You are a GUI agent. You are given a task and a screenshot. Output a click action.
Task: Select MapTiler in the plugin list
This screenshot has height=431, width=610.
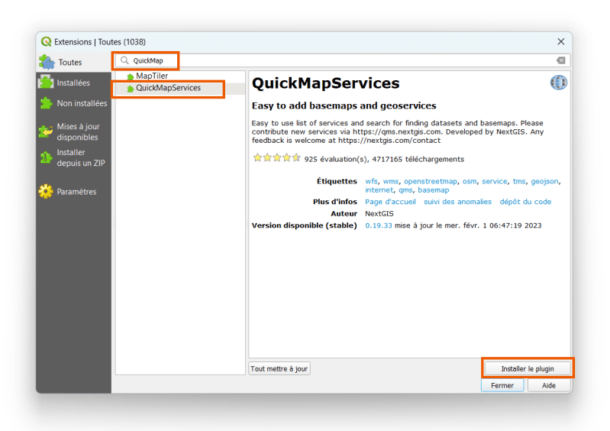pyautogui.click(x=180, y=76)
